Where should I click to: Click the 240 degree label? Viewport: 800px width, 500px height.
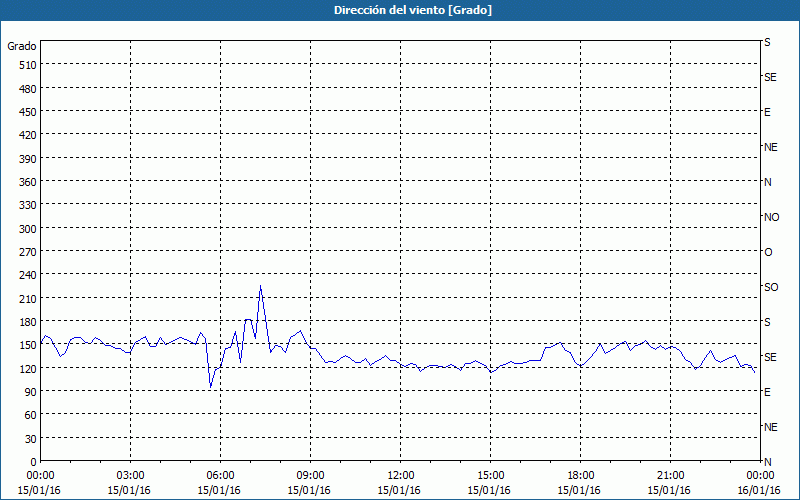(x=29, y=276)
